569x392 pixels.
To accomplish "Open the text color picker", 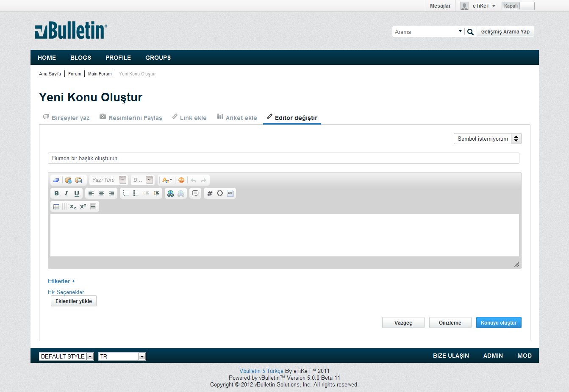I will click(167, 180).
